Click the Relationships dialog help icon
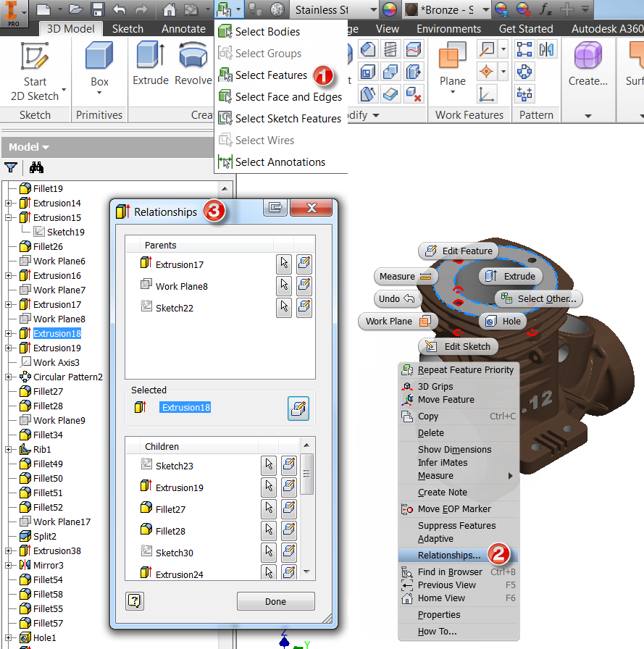 pos(135,601)
